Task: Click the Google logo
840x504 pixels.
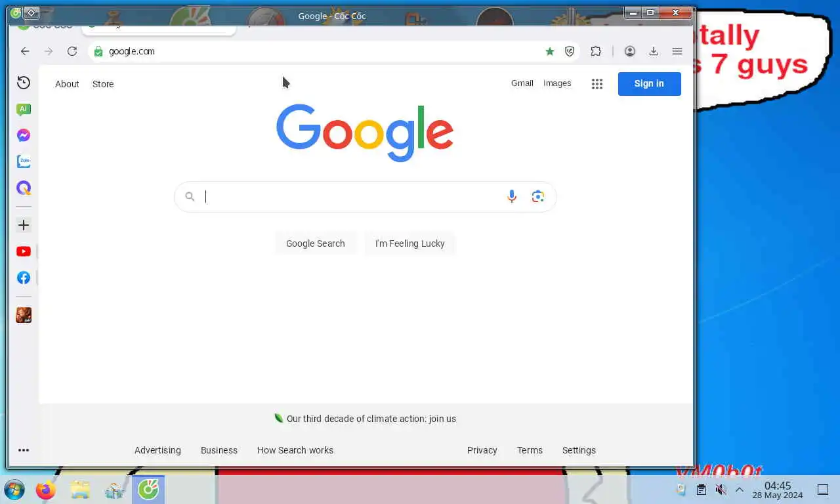Action: tap(365, 133)
